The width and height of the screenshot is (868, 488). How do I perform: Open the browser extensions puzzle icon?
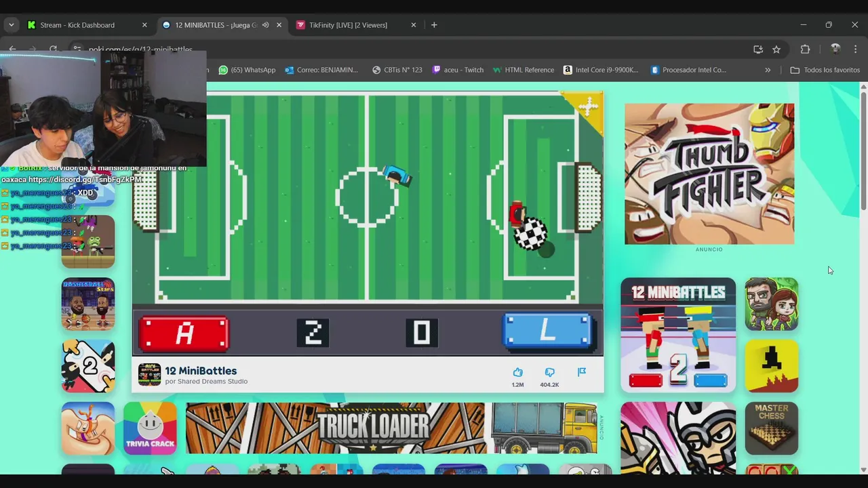click(x=805, y=49)
